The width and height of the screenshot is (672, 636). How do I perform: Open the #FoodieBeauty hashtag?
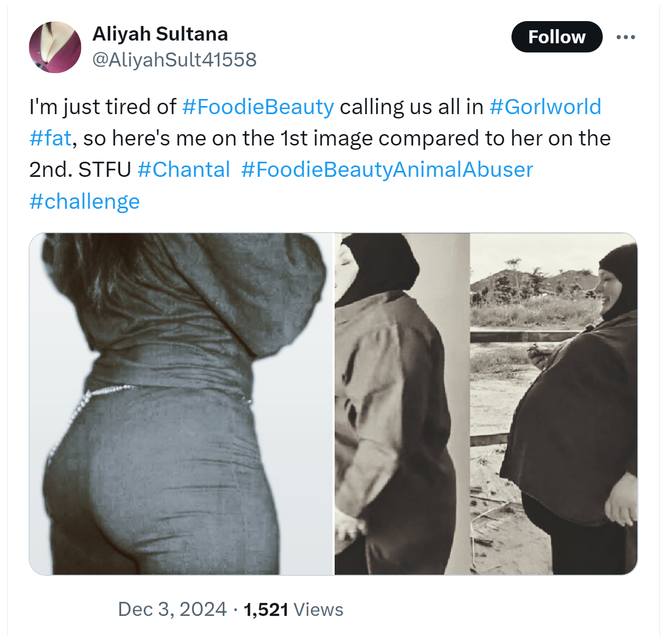pos(258,107)
